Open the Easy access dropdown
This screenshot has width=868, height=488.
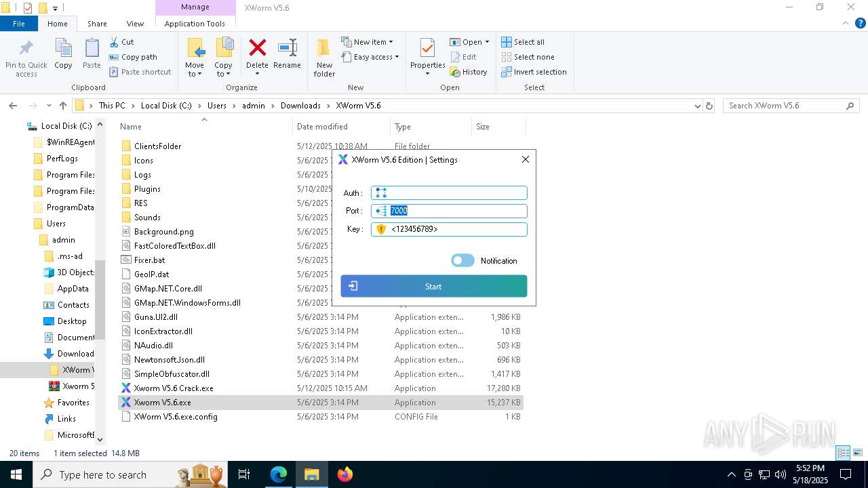click(370, 57)
